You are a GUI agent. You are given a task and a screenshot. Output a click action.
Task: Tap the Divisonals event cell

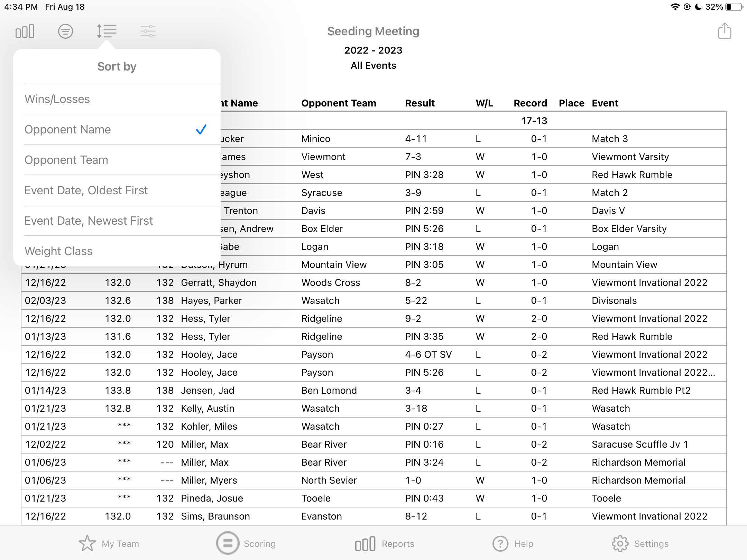[614, 301]
